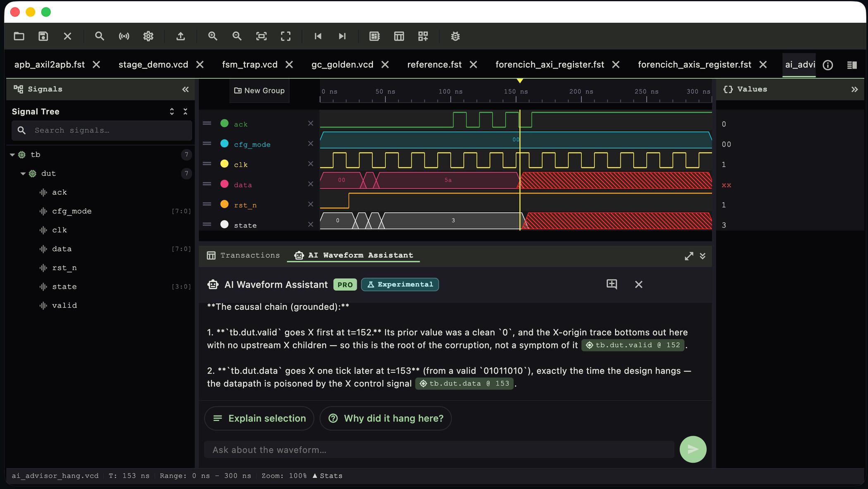
Task: Click the add-widget grid toolbar icon
Action: [x=423, y=36]
